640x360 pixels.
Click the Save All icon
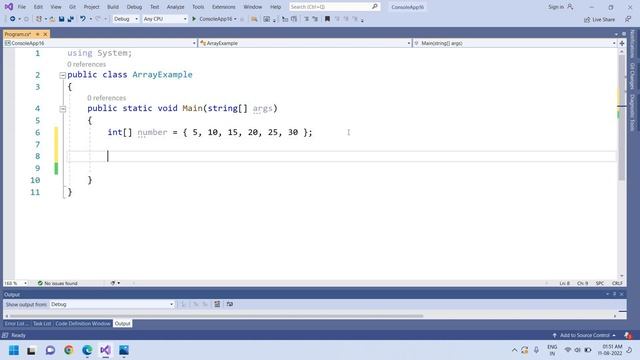click(70, 19)
